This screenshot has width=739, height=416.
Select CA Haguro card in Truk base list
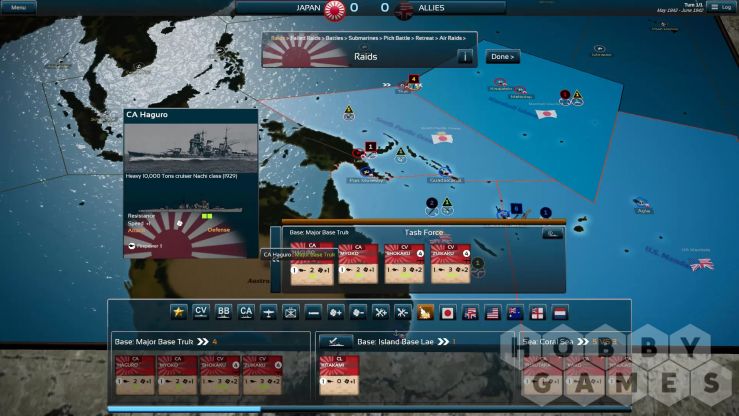tap(135, 375)
